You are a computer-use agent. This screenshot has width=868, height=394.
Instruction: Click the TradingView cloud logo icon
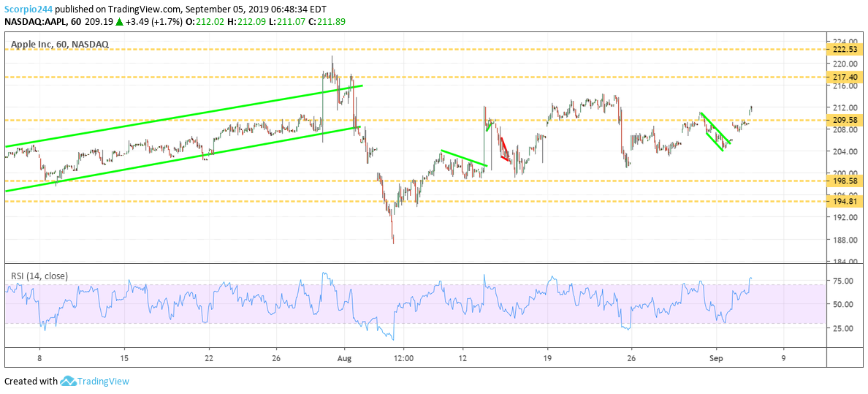[x=68, y=381]
